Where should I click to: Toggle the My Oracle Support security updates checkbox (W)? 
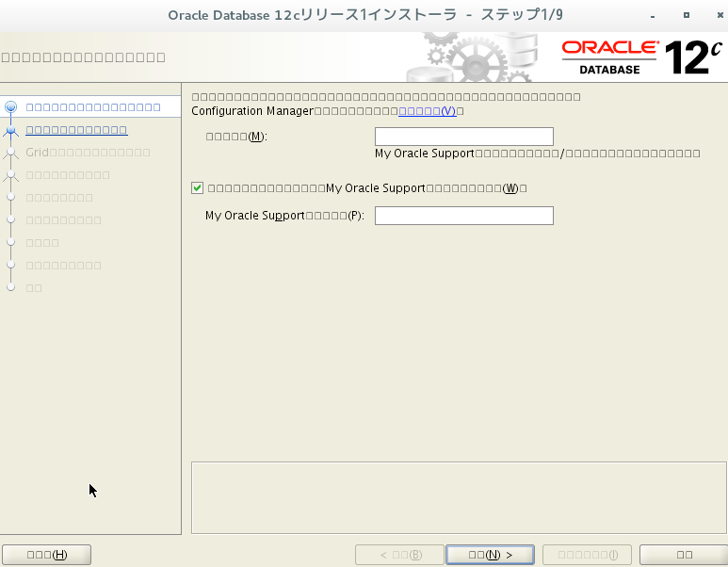point(198,188)
